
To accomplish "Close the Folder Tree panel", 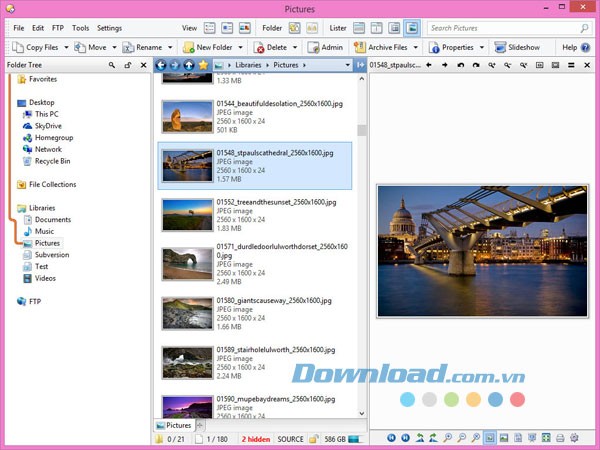I will click(x=143, y=65).
